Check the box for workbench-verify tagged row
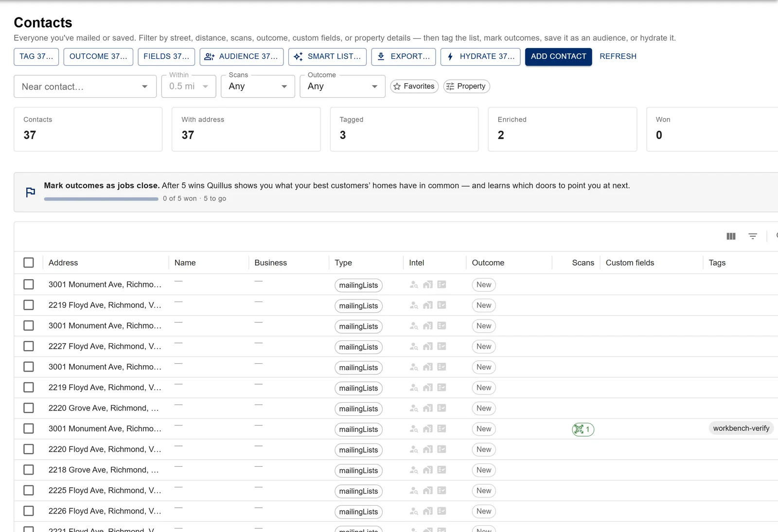Image resolution: width=778 pixels, height=532 pixels. point(29,428)
